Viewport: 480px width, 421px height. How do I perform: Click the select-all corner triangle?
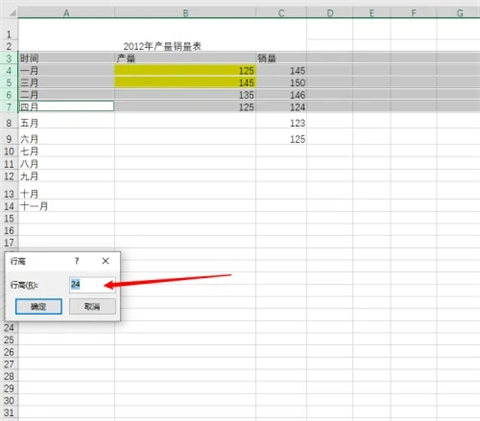pyautogui.click(x=12, y=13)
